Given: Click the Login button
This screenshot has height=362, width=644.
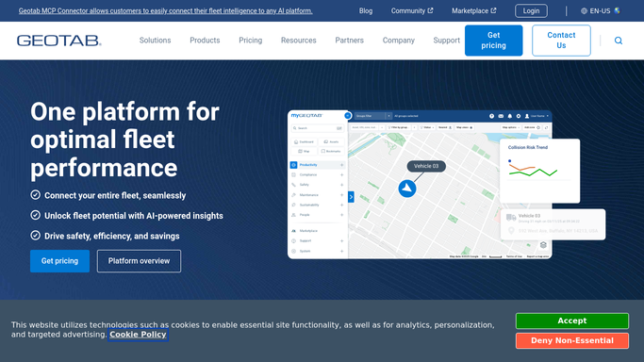Looking at the screenshot, I should tap(531, 11).
